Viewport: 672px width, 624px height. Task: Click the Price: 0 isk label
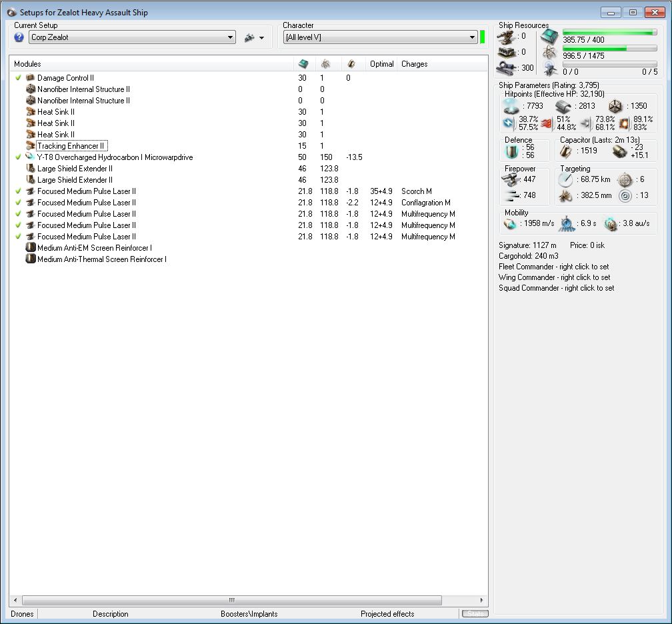click(587, 245)
